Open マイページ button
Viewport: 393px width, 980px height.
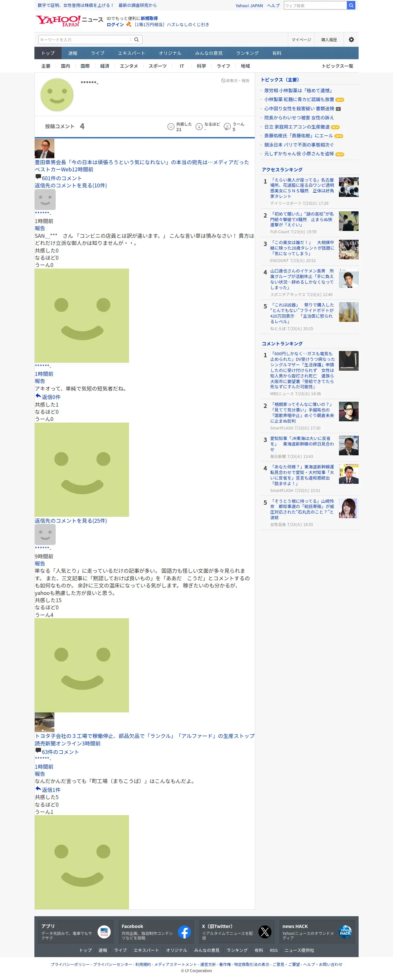[x=301, y=40]
